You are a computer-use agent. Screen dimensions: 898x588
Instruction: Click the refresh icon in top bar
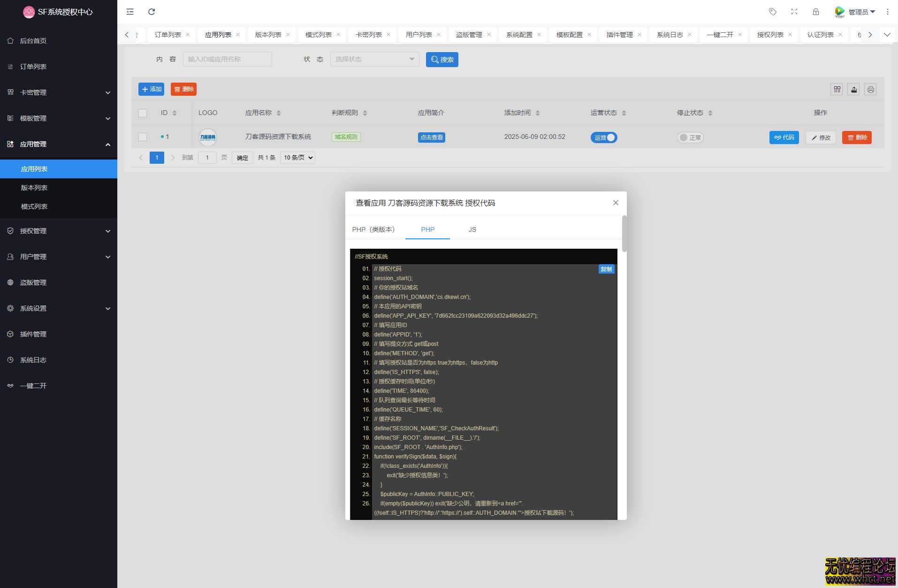tap(152, 12)
